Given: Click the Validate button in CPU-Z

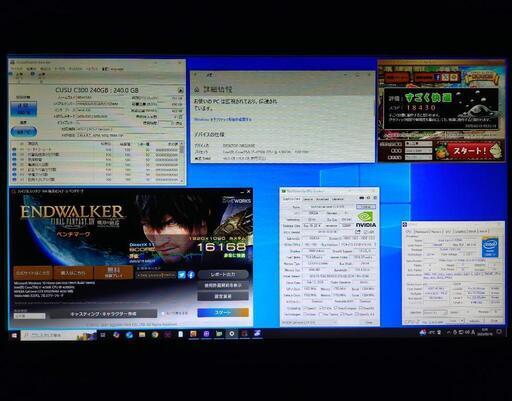Looking at the screenshot, I should pyautogui.click(x=475, y=321).
